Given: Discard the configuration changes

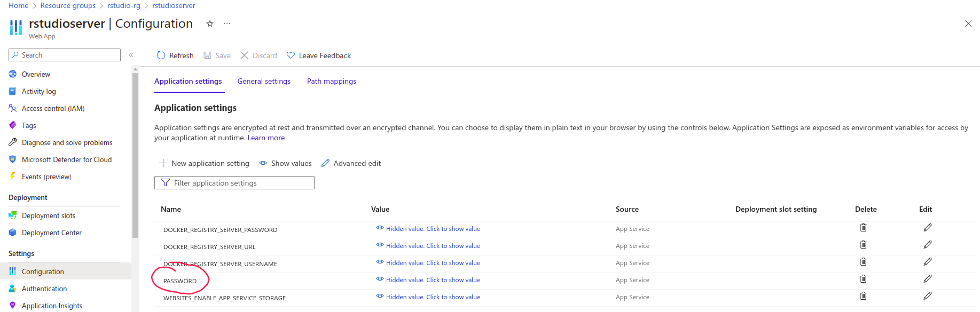Looking at the screenshot, I should (x=258, y=55).
